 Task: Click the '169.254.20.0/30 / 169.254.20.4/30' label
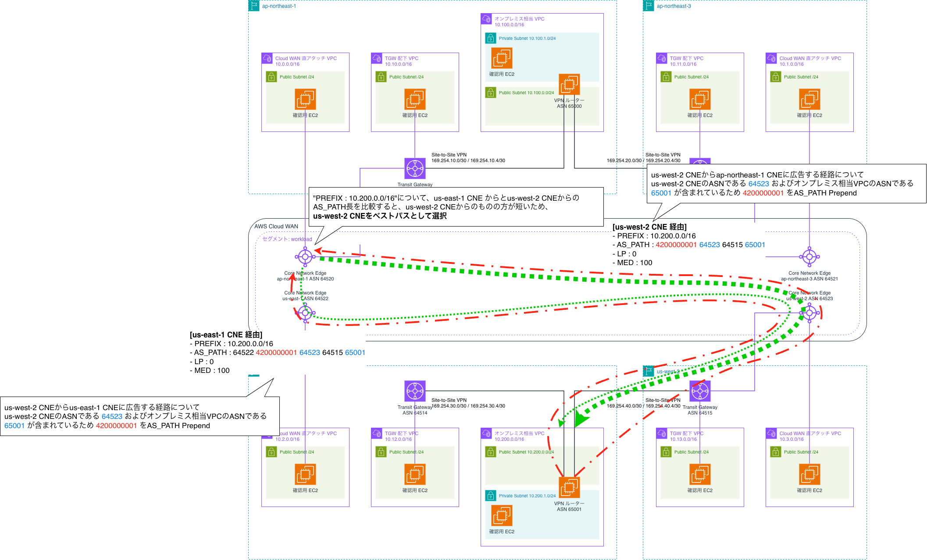coord(644,161)
